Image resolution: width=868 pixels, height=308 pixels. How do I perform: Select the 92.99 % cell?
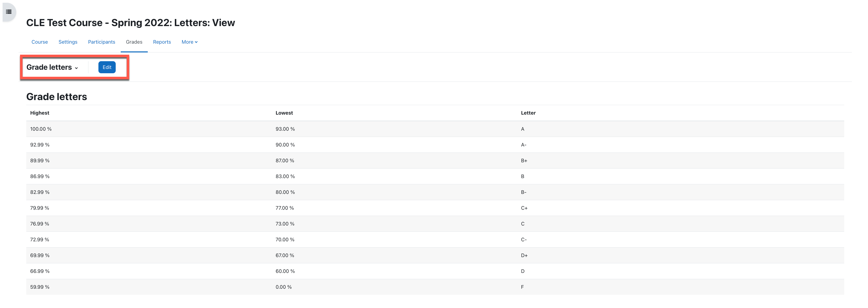tap(40, 145)
